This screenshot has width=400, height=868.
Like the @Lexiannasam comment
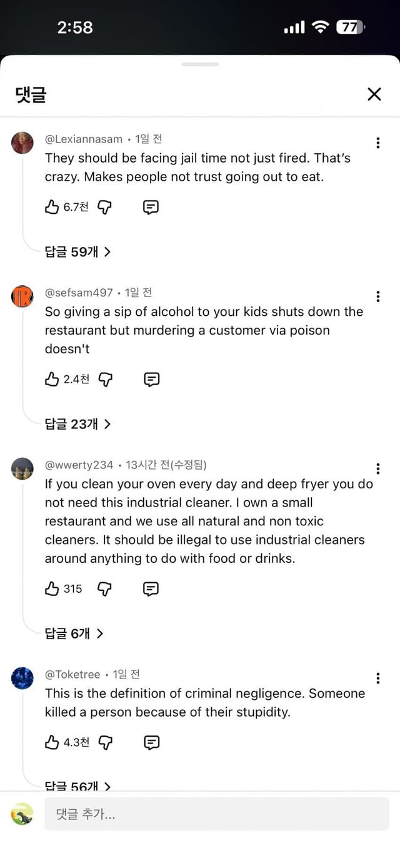tap(52, 208)
